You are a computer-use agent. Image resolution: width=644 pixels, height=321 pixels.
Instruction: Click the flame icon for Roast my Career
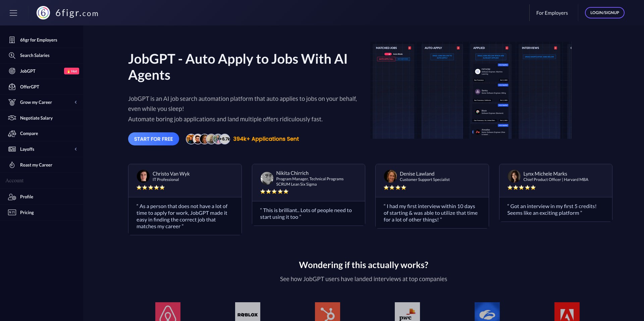(x=12, y=165)
